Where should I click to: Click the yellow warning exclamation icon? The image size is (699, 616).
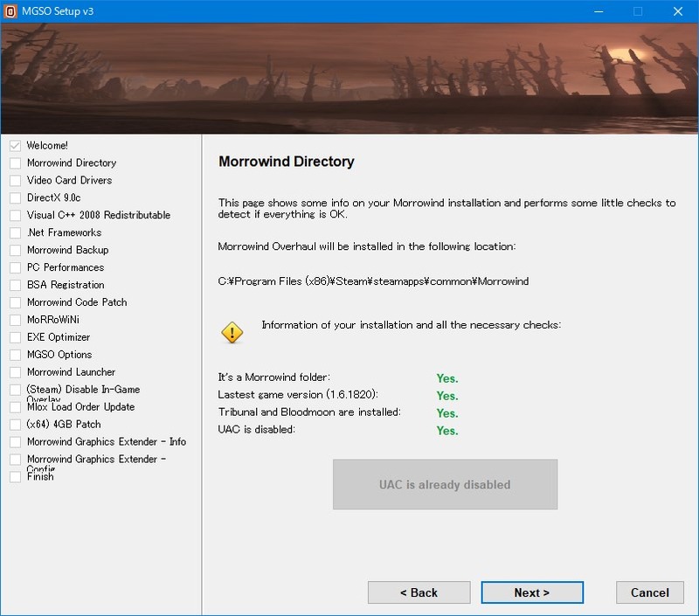(232, 333)
